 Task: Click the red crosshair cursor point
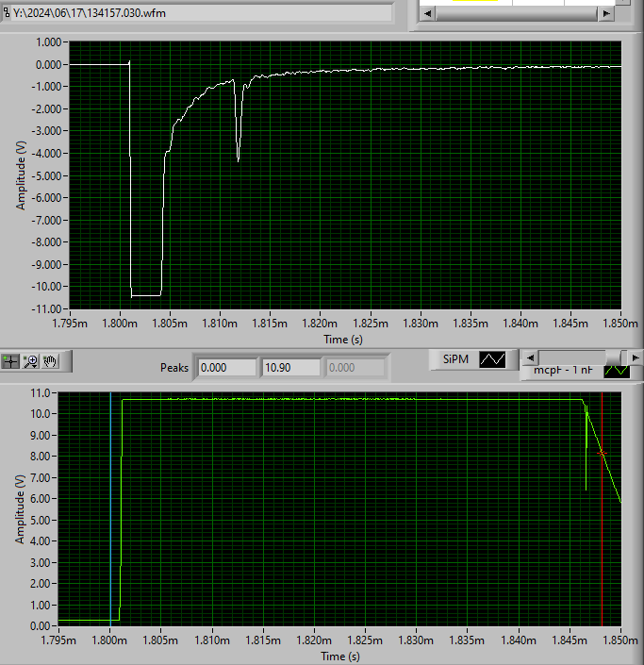(x=602, y=454)
